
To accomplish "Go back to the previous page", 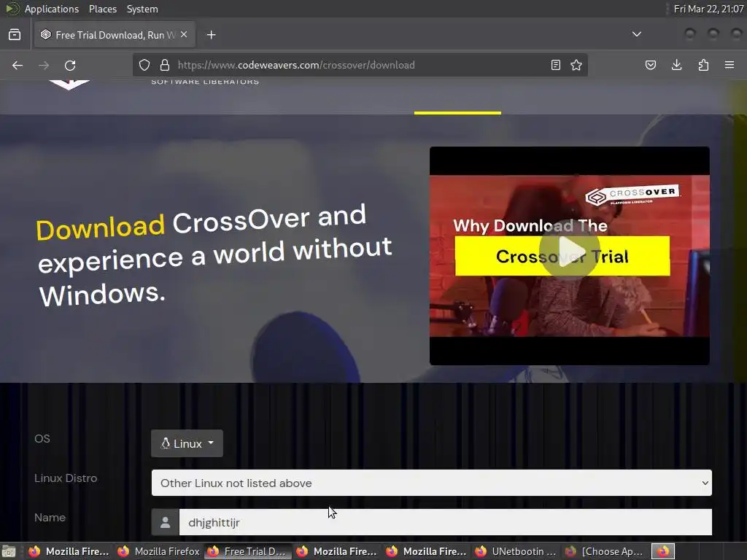I will point(18,65).
